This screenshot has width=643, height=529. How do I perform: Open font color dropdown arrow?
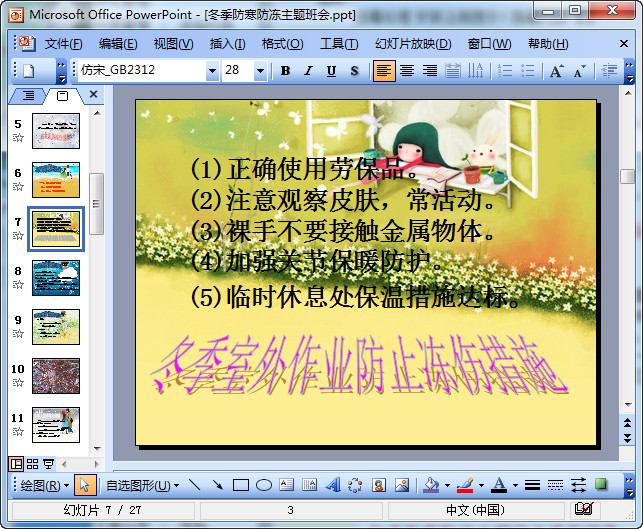coord(515,486)
